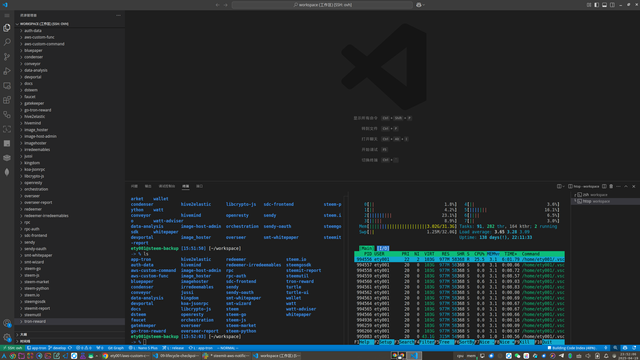The height and width of the screenshot is (360, 640).
Task: Click the zoom magnifier in status bar
Action: [616, 348]
